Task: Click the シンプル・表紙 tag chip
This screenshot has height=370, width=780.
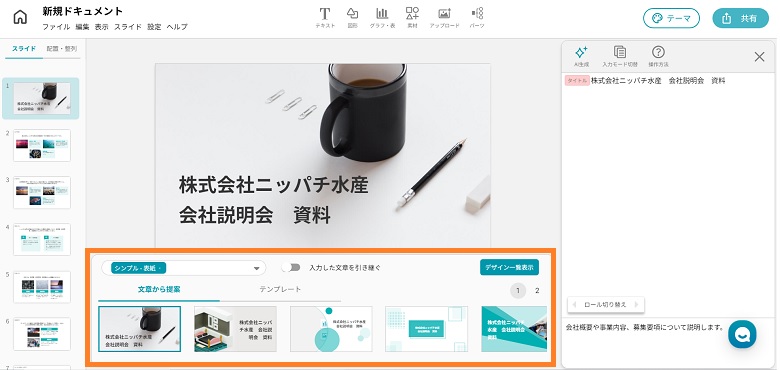Action: 138,268
